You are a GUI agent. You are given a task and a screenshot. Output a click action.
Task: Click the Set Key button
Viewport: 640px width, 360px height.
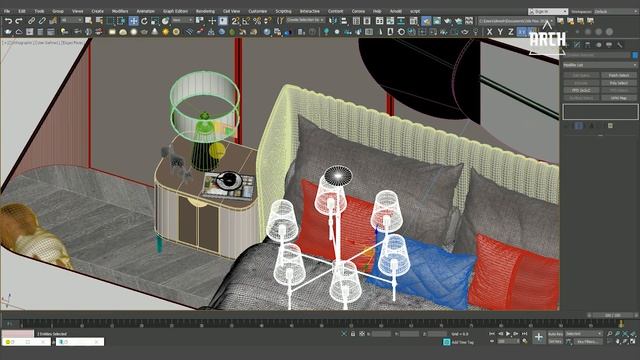(555, 341)
